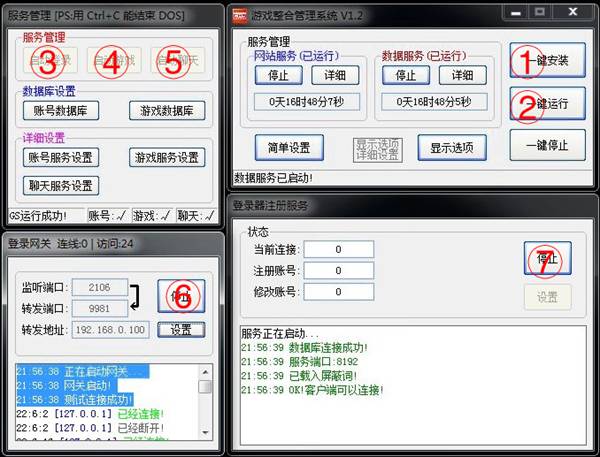Click the 登录网关 window title bar

(x=113, y=243)
